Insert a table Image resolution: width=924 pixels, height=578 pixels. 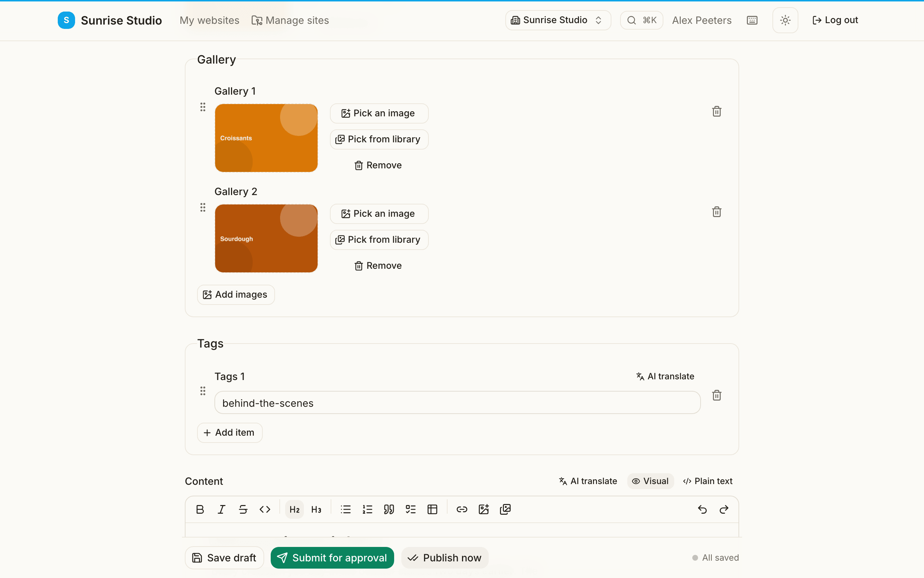[x=432, y=509]
